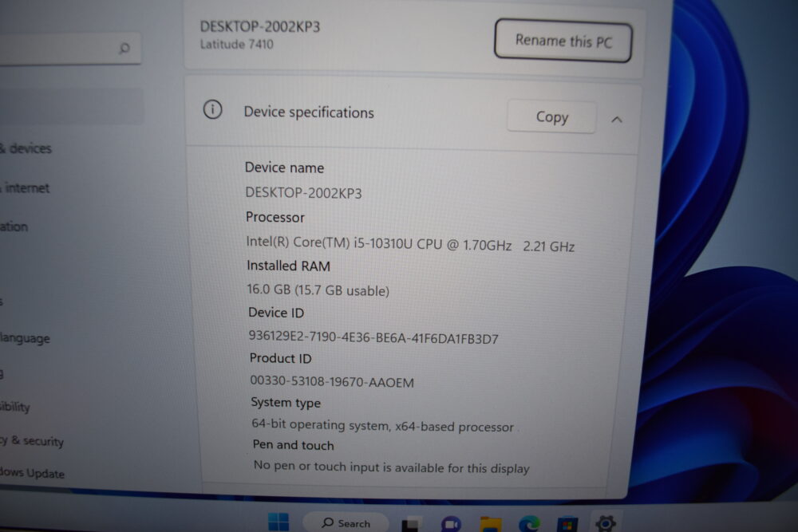
Task: Launch the Chat app from the taskbar
Action: coord(451,524)
